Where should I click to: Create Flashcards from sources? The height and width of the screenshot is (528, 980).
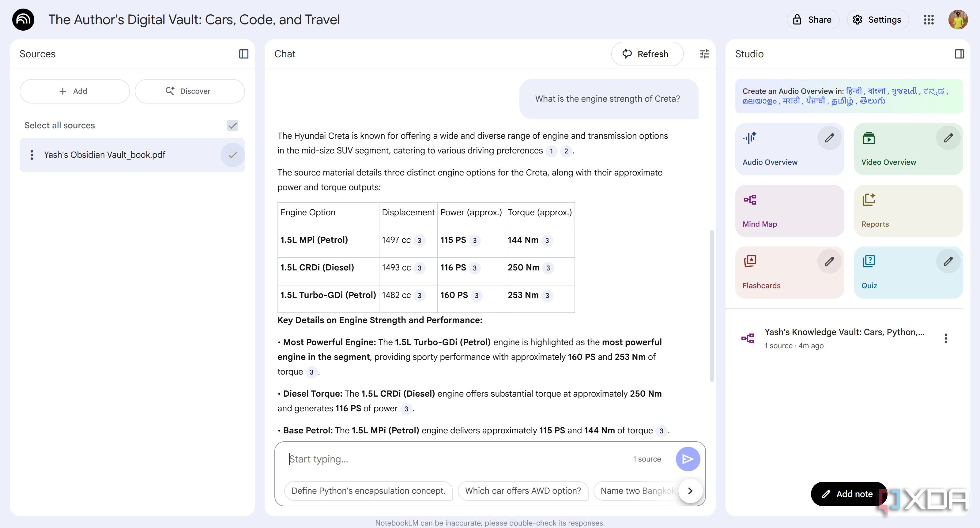790,272
